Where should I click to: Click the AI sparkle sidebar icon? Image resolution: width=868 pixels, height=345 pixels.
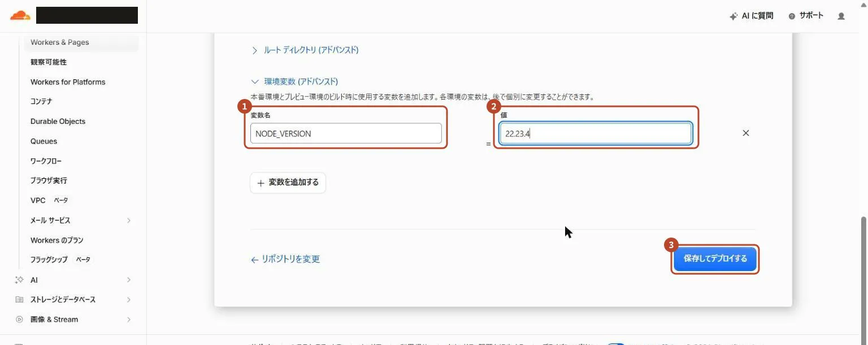[19, 280]
